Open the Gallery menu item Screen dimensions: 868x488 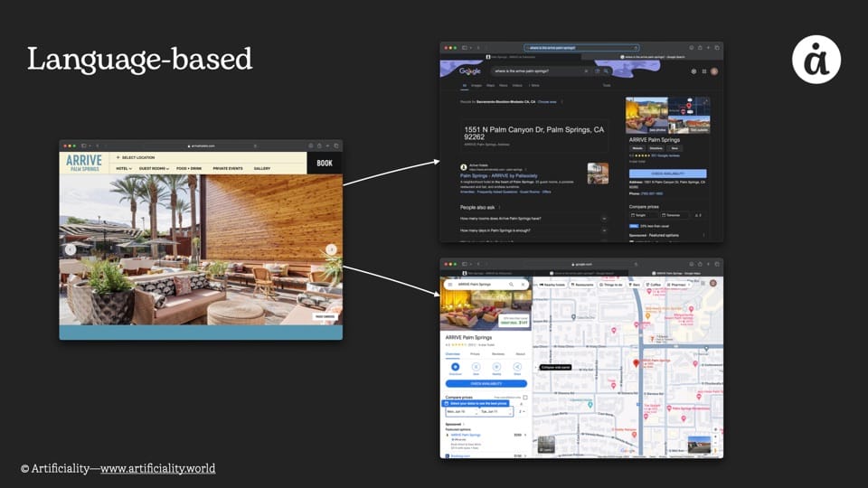pyautogui.click(x=262, y=168)
